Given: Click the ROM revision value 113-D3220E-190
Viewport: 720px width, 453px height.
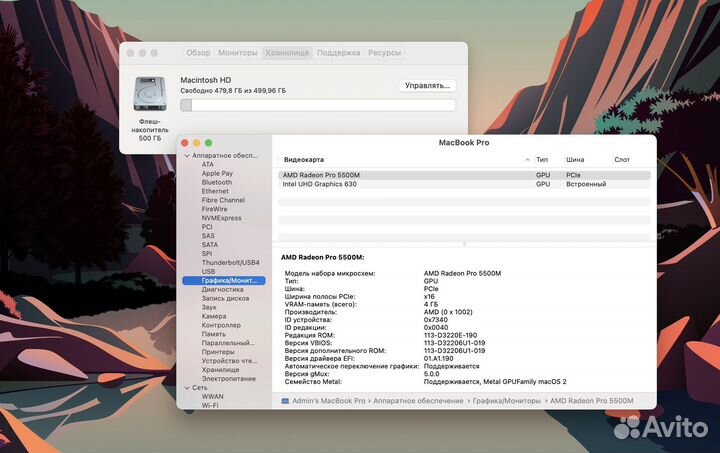Looking at the screenshot, I should (450, 336).
